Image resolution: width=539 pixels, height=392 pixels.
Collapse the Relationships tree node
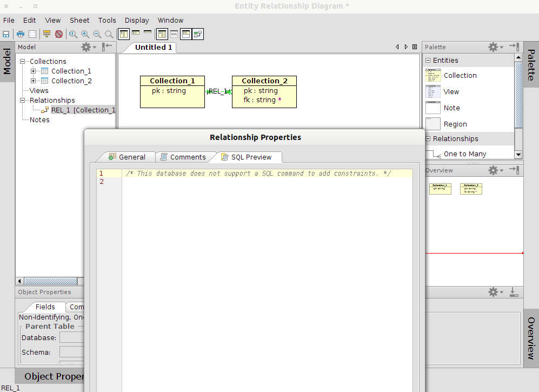pyautogui.click(x=23, y=101)
